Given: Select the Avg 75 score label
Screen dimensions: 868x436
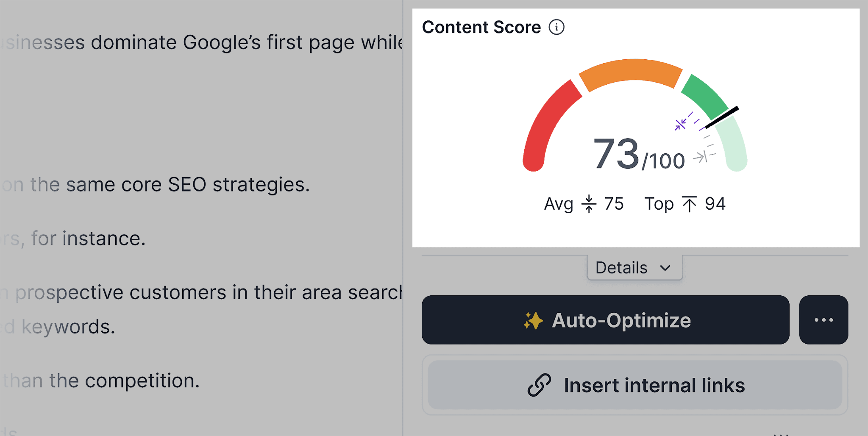Looking at the screenshot, I should coord(583,204).
